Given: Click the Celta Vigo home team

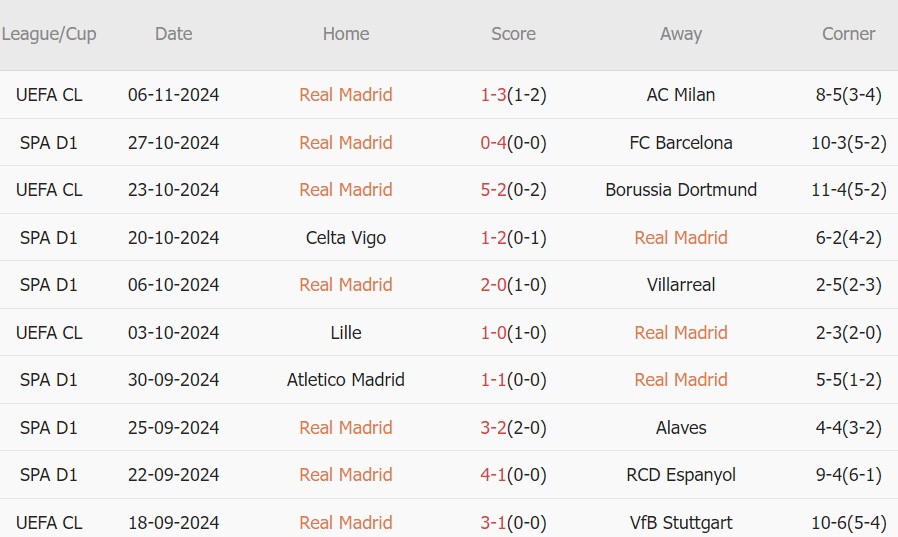Looking at the screenshot, I should coord(346,238).
